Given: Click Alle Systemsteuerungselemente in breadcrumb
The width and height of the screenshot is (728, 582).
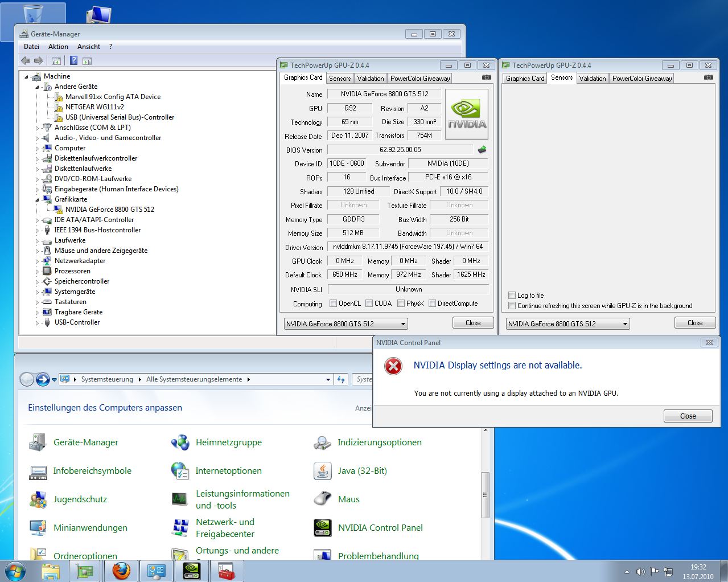Looking at the screenshot, I should [194, 379].
